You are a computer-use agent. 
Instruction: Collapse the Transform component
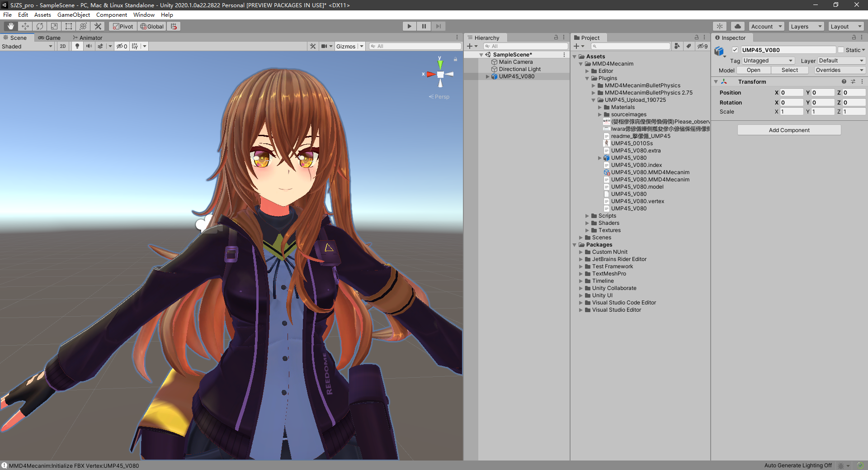[x=716, y=82]
